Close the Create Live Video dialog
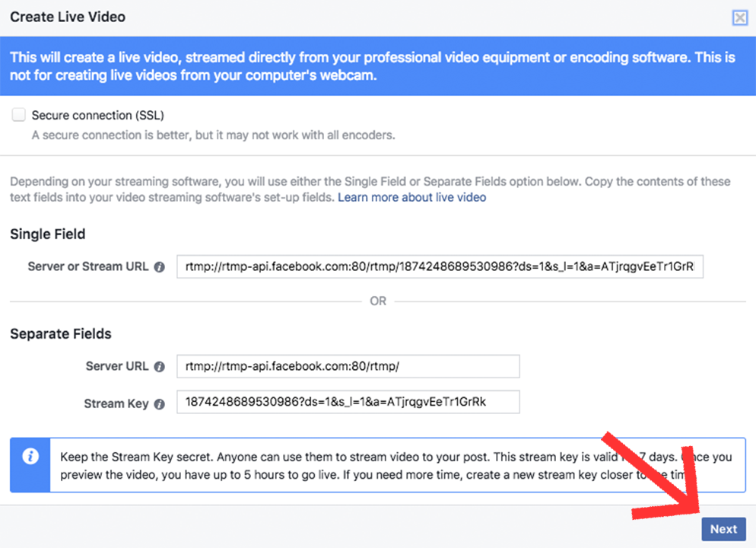 [739, 18]
